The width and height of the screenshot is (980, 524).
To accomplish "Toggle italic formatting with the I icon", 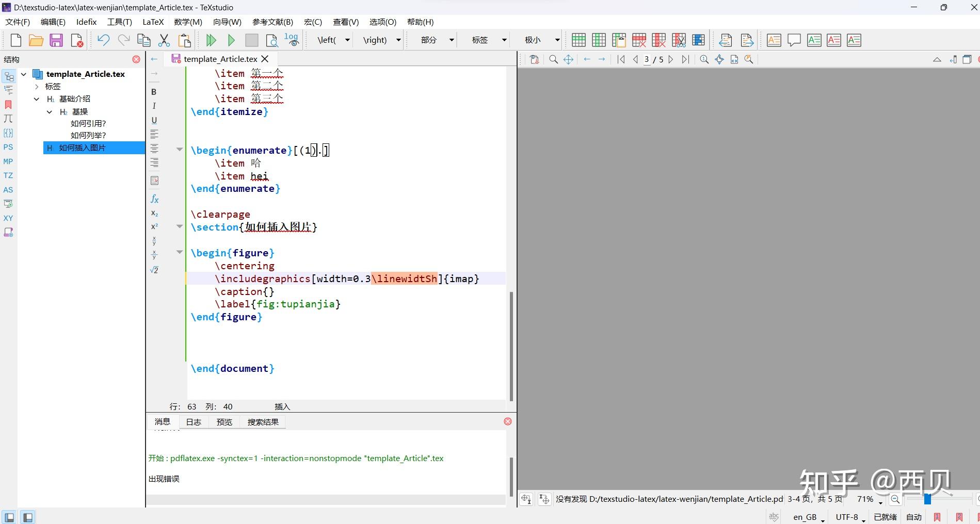I will click(153, 106).
